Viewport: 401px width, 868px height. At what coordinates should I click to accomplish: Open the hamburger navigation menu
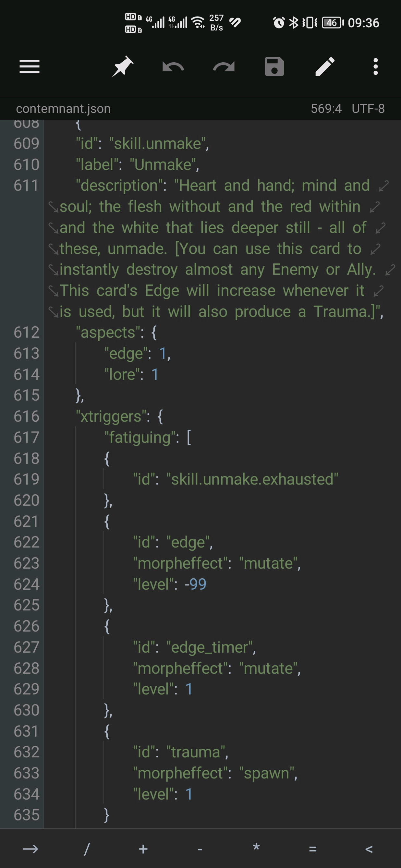pos(29,66)
